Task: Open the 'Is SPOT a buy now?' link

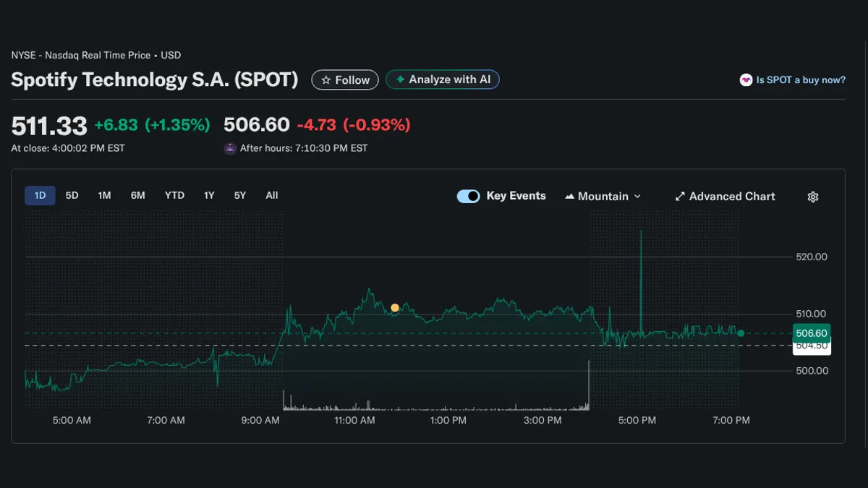Action: (800, 80)
